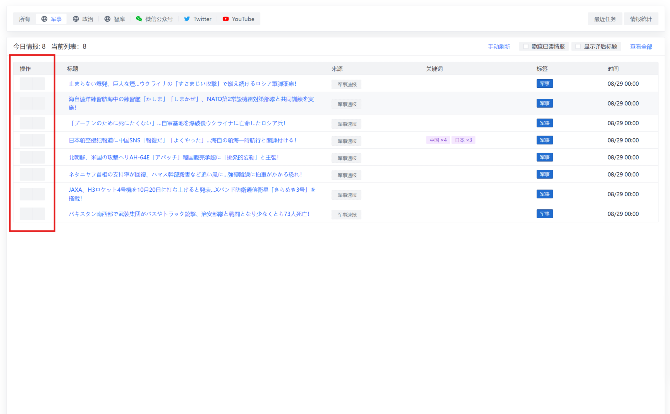Image resolution: width=670 pixels, height=414 pixels.
Task: Click the YouTube red play icon
Action: (226, 18)
